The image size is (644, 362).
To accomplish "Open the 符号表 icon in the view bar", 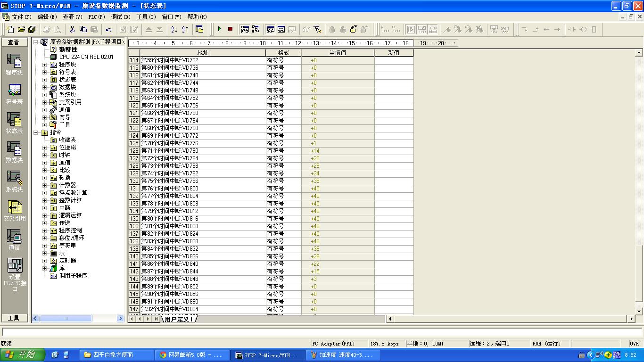I will [x=14, y=90].
